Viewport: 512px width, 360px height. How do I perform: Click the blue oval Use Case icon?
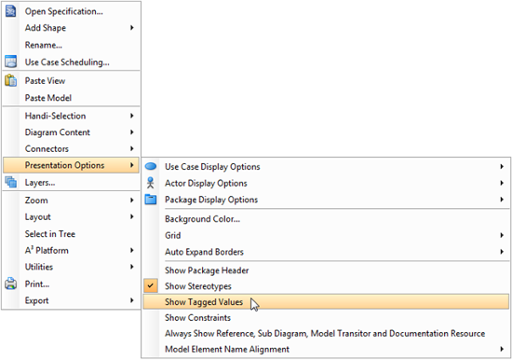[x=151, y=166]
